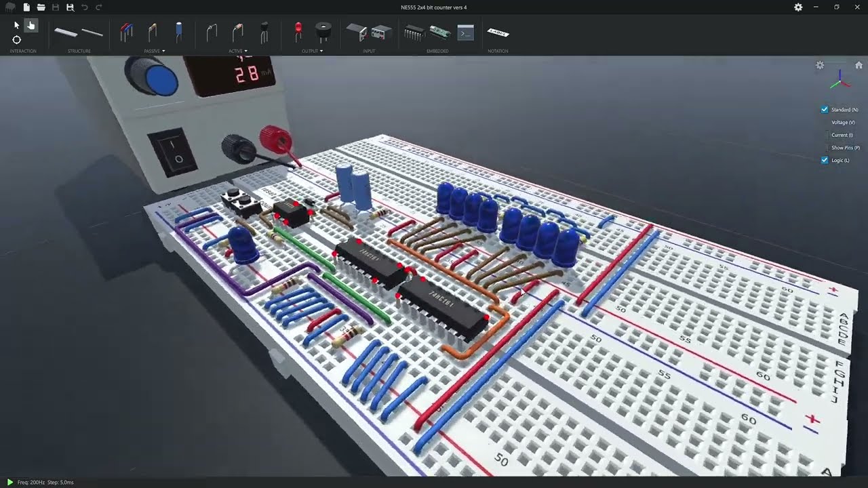Select the arrow pointer interaction tool
This screenshot has width=868, height=488.
point(17,25)
